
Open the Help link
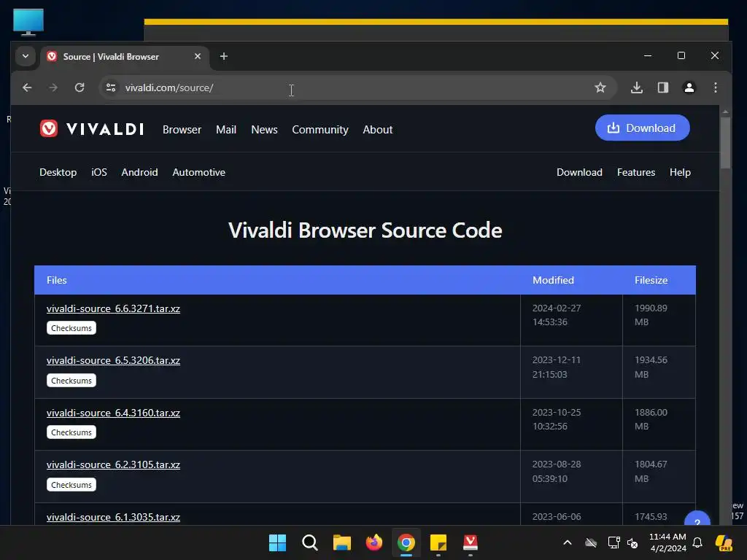click(x=680, y=172)
